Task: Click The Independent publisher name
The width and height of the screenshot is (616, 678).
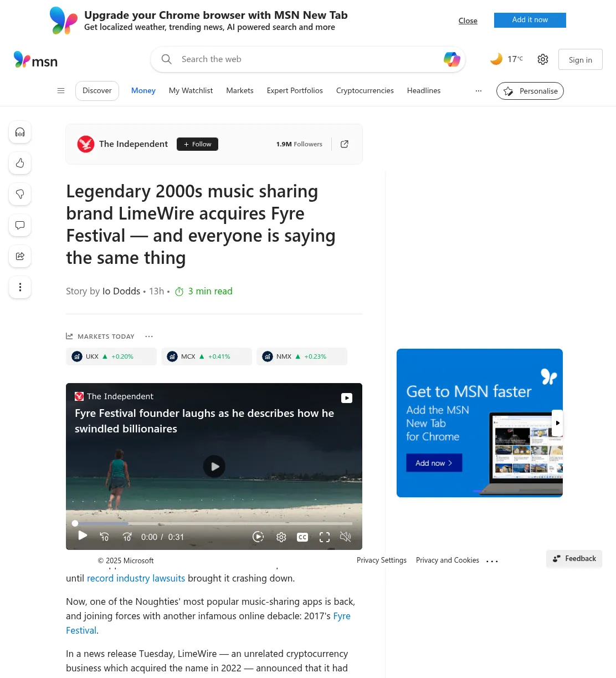Action: click(134, 144)
